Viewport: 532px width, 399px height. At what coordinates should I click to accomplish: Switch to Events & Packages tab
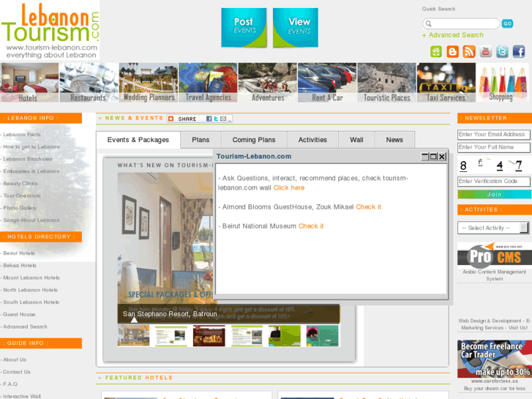click(x=138, y=140)
